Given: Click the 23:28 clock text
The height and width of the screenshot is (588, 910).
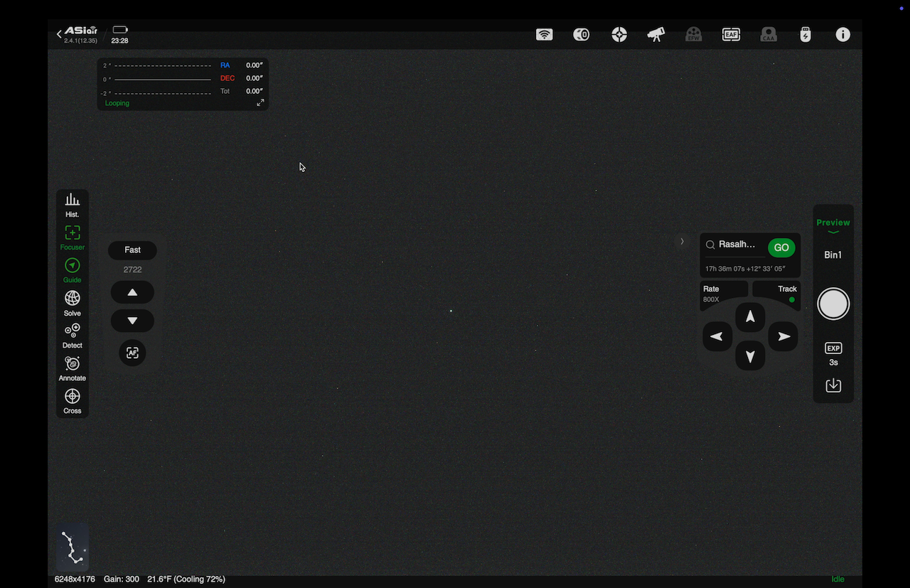Looking at the screenshot, I should (119, 41).
